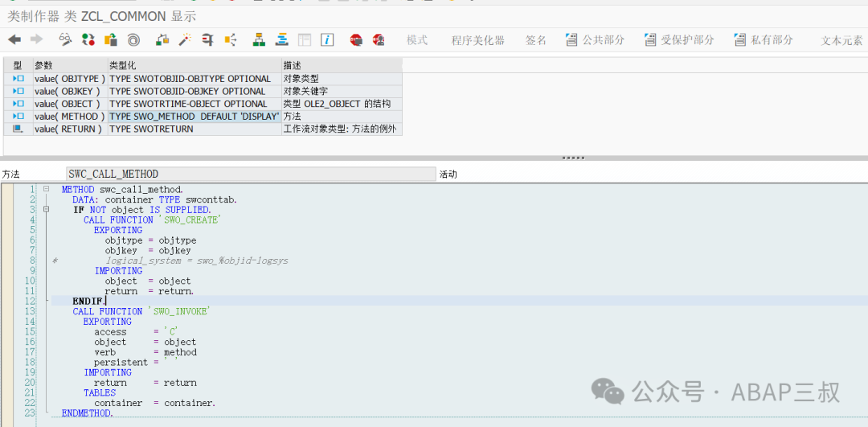The height and width of the screenshot is (427, 868).
Task: Toggle Display/Change mode glasses-pencil icon
Action: [66, 39]
